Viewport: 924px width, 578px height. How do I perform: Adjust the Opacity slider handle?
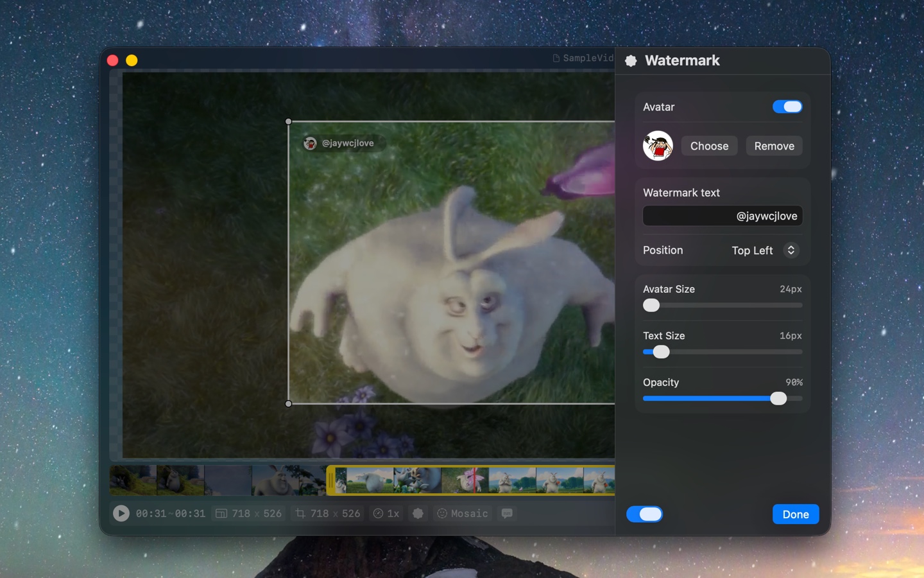tap(778, 398)
